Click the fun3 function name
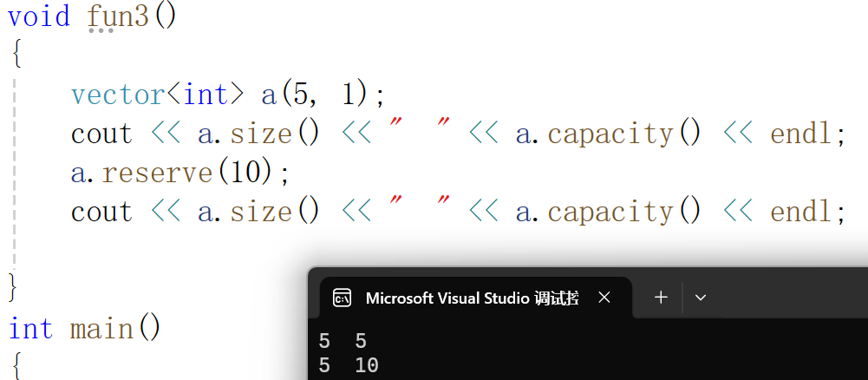The image size is (868, 380). tap(119, 16)
